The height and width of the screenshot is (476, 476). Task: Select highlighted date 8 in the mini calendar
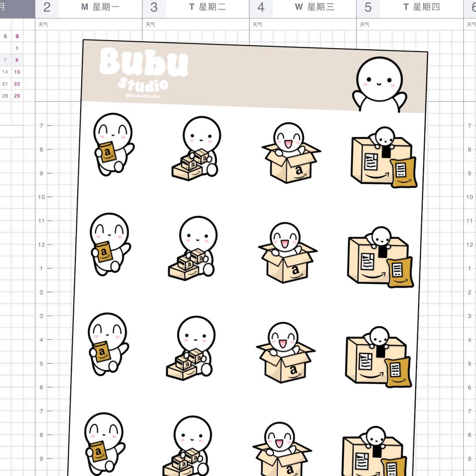[17, 60]
